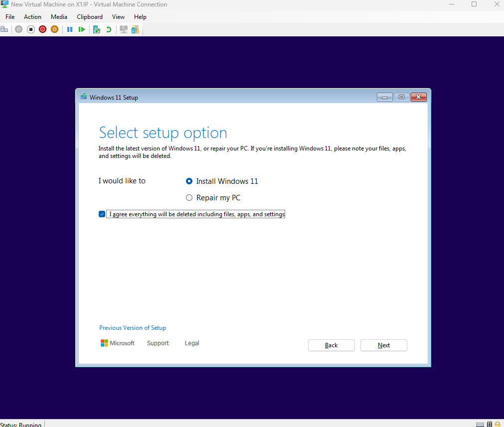
Task: Click the Next button
Action: 383,345
